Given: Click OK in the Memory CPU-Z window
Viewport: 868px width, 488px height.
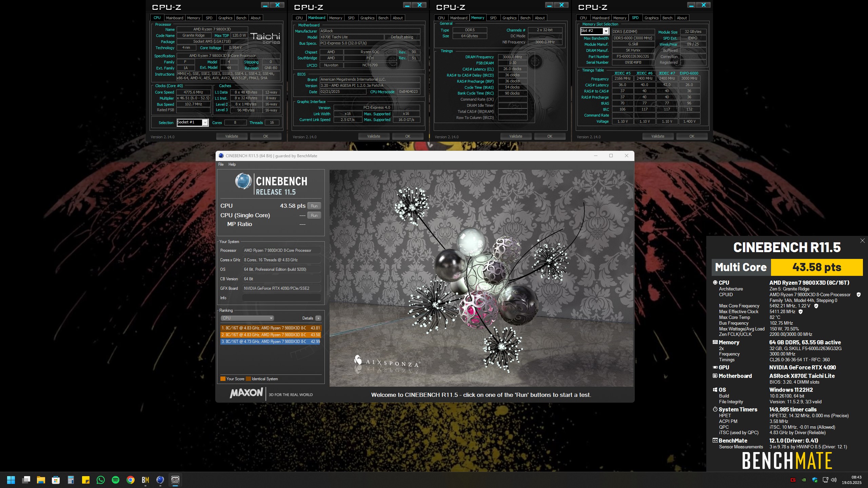Looking at the screenshot, I should [550, 136].
